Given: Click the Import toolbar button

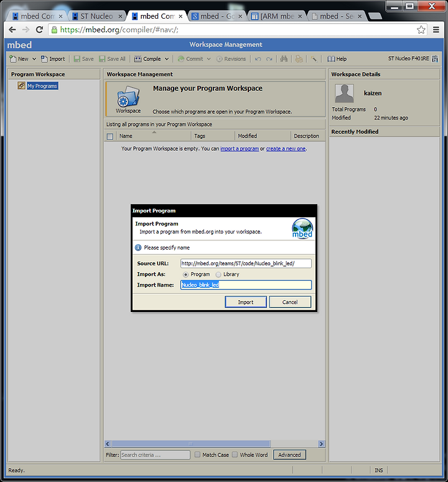Looking at the screenshot, I should (53, 59).
